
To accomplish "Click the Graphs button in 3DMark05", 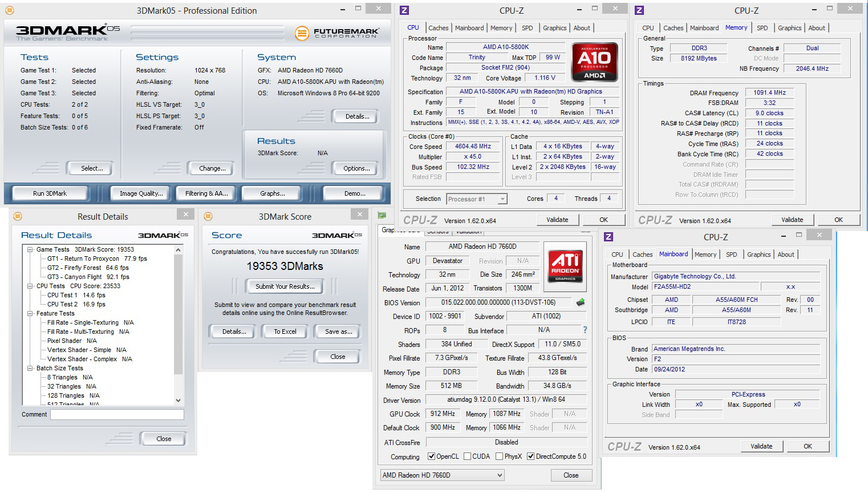I will 272,193.
